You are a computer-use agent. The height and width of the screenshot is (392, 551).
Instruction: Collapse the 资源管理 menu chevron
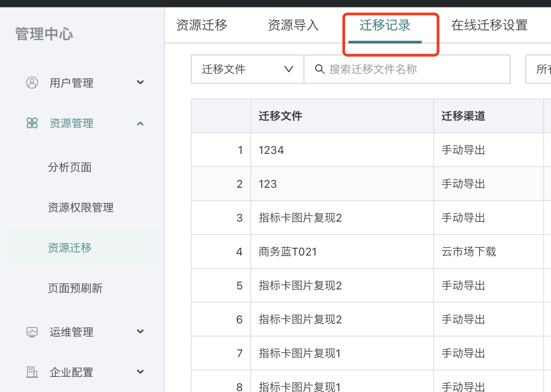pos(140,123)
